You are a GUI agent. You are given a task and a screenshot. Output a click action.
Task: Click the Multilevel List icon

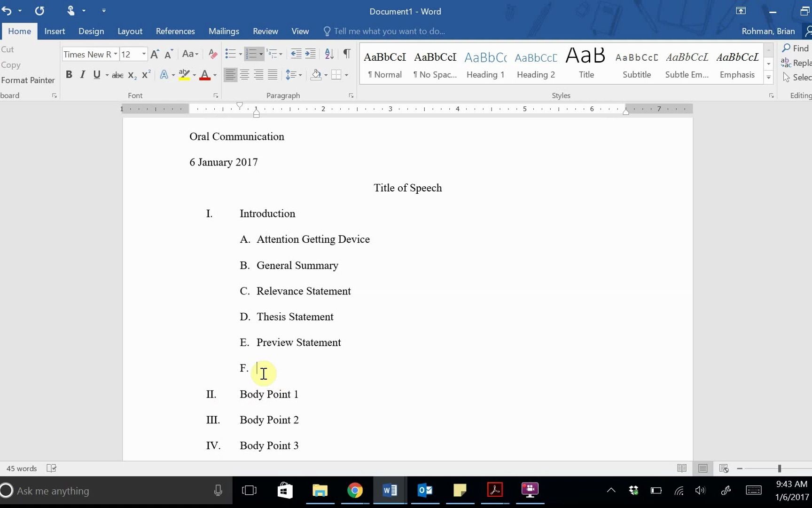coord(272,54)
